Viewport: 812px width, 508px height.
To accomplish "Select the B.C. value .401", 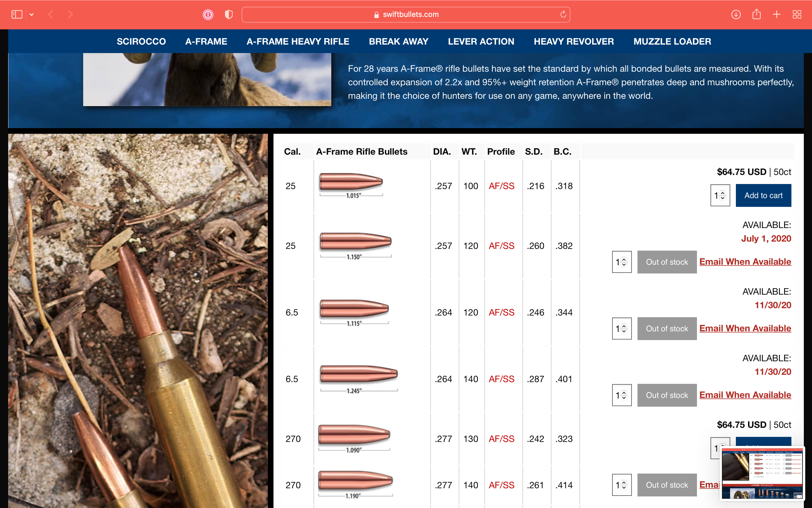I will point(564,379).
